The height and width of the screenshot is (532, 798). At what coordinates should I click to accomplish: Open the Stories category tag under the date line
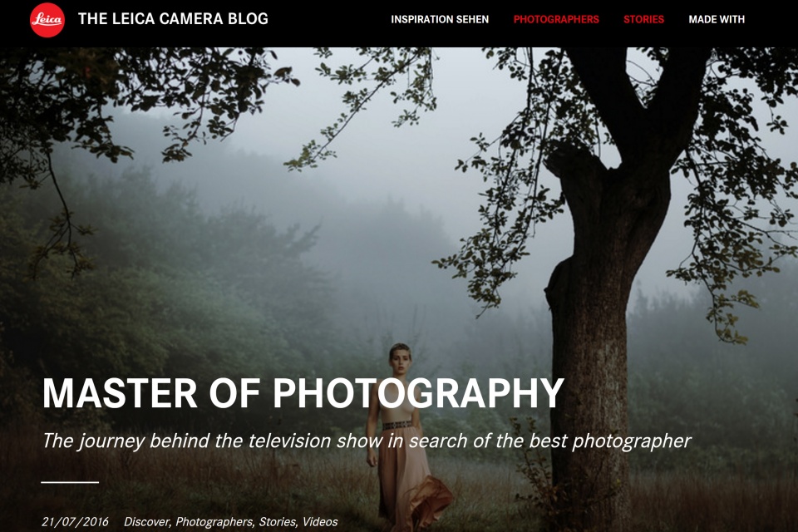[278, 522]
